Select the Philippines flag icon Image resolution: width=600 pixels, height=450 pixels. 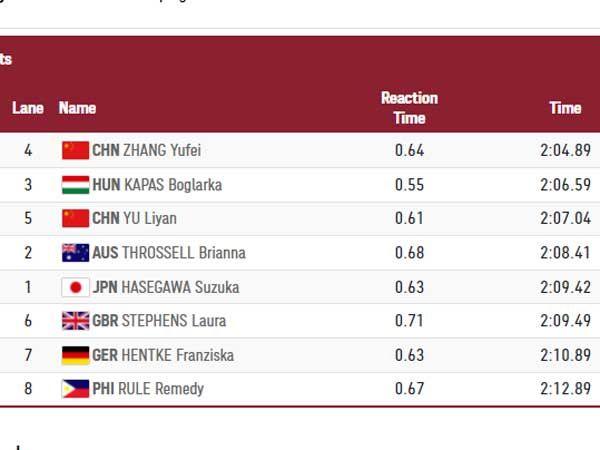(x=75, y=389)
